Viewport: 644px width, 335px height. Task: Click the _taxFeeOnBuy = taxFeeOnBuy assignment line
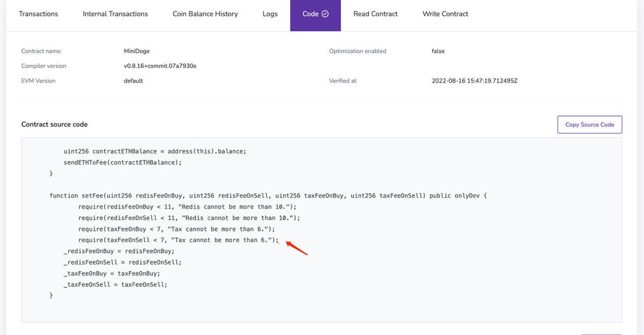tap(112, 273)
